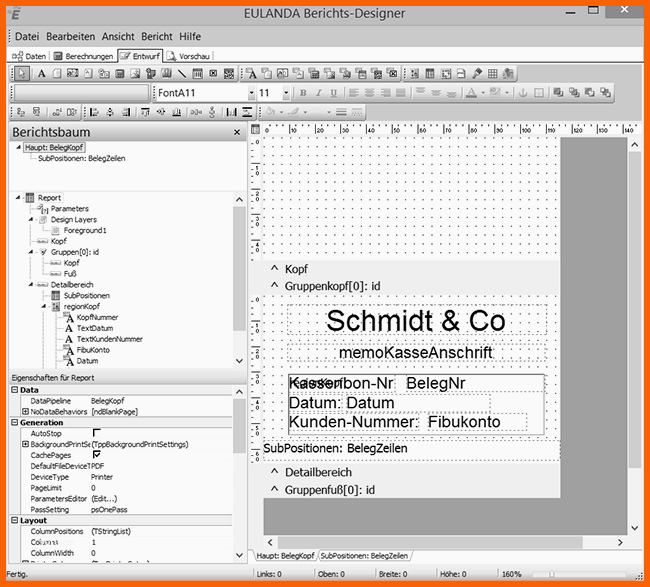Collapse the Gruppenkopf[0]: id band
Image resolution: width=650 pixels, height=587 pixels.
coord(275,286)
